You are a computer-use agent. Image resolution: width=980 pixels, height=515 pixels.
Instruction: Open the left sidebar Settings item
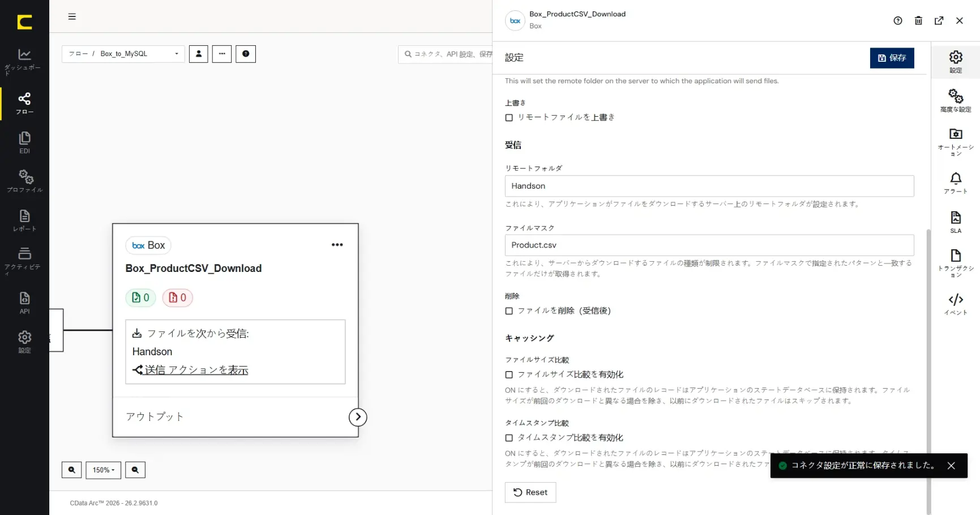click(x=24, y=342)
